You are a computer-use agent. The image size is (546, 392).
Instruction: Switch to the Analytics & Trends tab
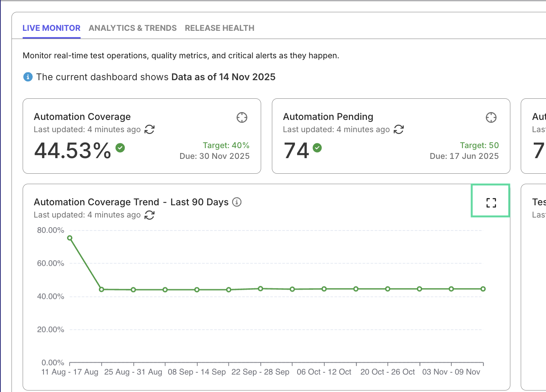pos(133,28)
